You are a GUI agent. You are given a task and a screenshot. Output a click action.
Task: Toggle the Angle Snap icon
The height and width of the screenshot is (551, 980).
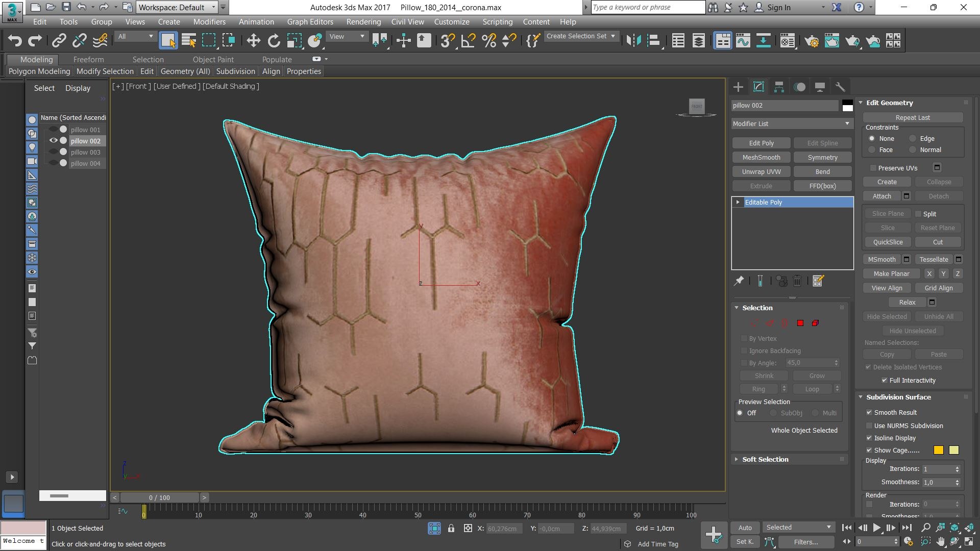tap(468, 41)
